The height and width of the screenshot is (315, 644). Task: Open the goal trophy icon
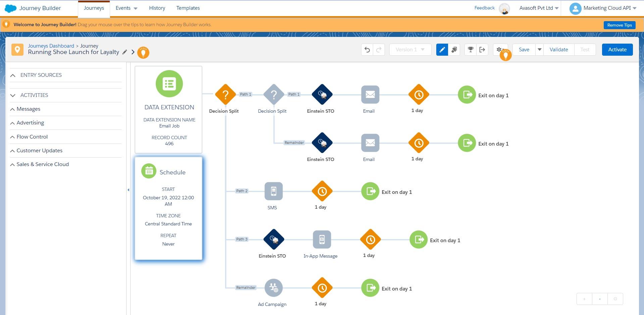coord(470,50)
